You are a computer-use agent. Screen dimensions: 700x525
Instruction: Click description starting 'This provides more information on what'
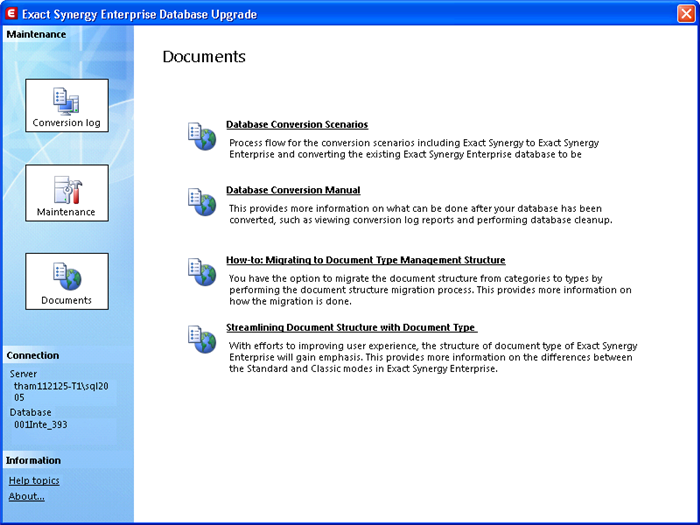click(x=421, y=214)
